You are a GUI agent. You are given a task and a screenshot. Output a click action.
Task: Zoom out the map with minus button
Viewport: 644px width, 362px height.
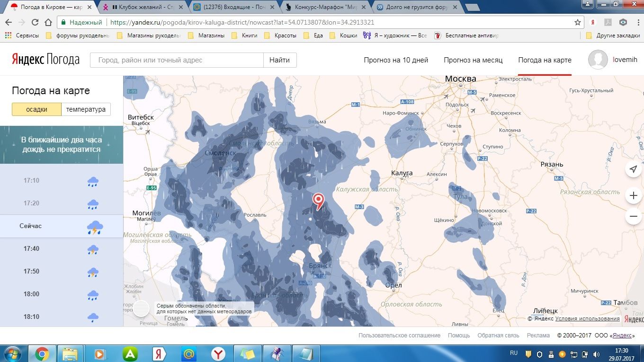point(633,217)
